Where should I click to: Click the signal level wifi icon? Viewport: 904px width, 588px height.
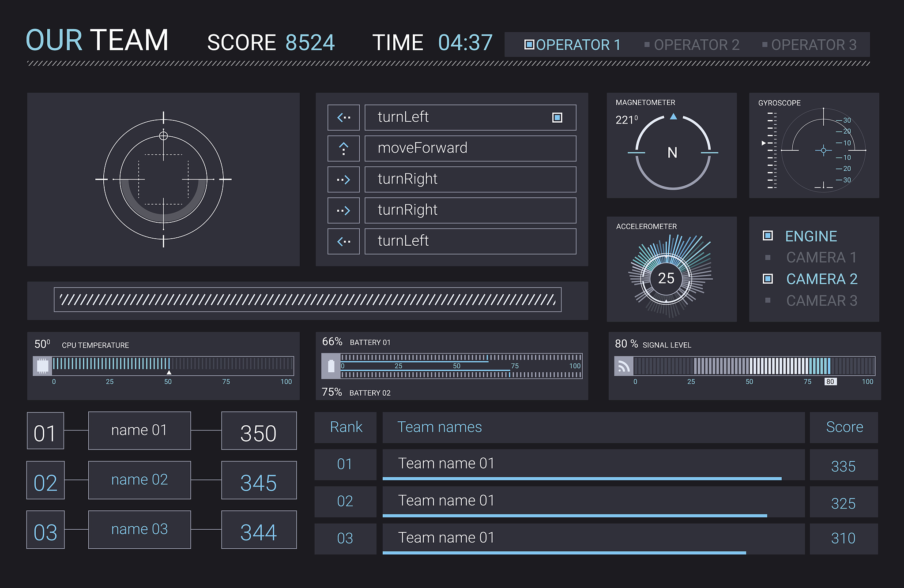tap(623, 366)
